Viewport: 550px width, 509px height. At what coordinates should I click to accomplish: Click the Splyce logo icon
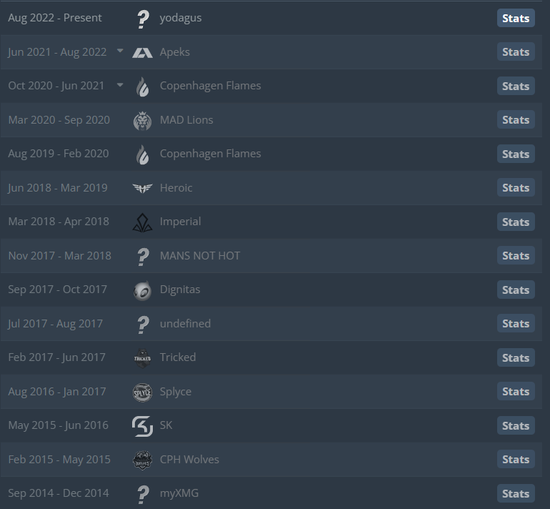click(142, 392)
